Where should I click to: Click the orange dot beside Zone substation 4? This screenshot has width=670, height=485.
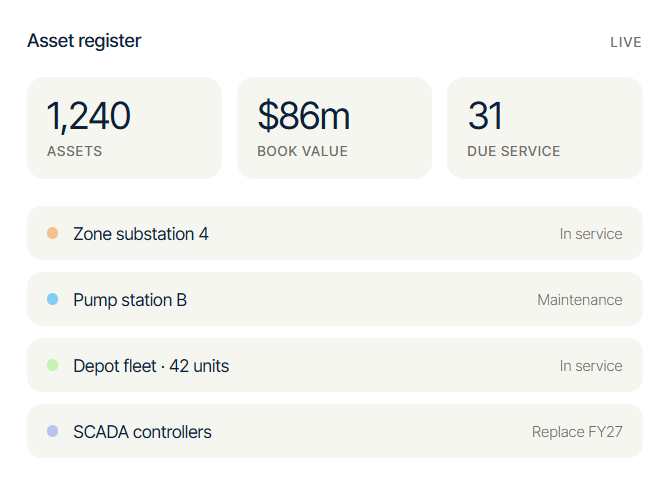(53, 233)
